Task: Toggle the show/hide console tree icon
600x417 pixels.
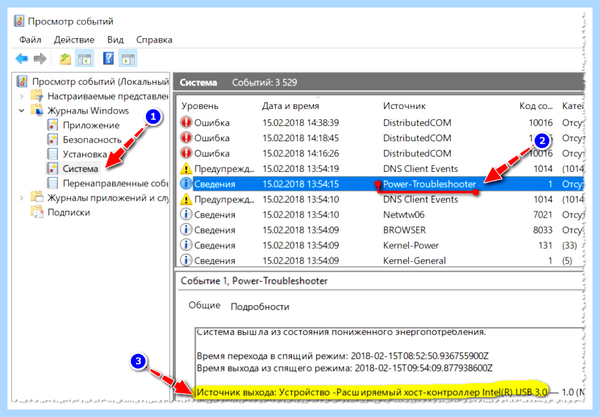Action: point(84,59)
